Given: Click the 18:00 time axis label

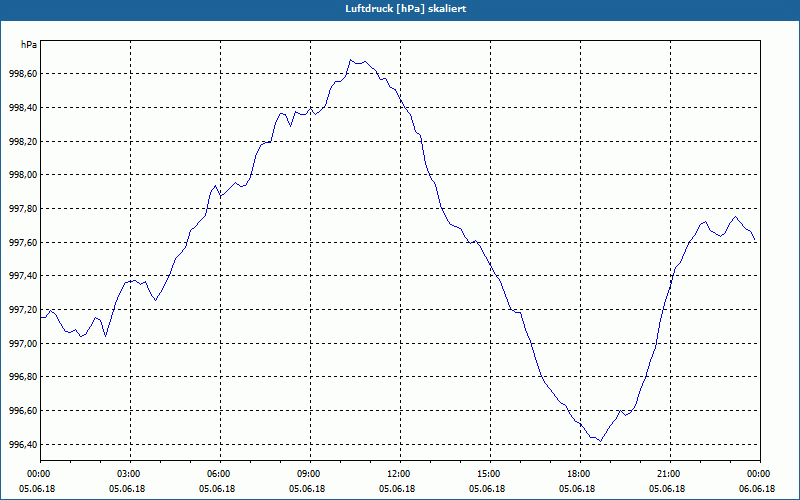Looking at the screenshot, I should 580,474.
